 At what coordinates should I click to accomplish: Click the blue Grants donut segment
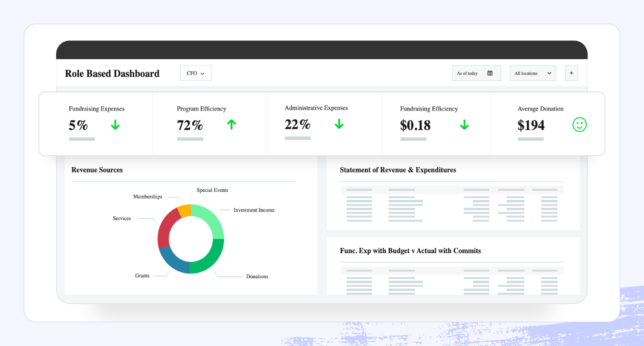coord(172,260)
